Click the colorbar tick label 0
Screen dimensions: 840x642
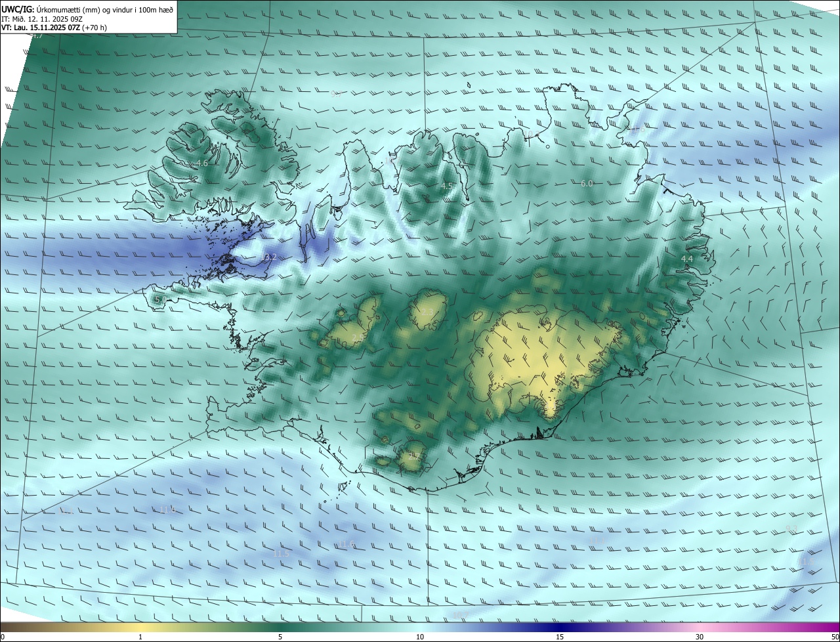pos(3,637)
